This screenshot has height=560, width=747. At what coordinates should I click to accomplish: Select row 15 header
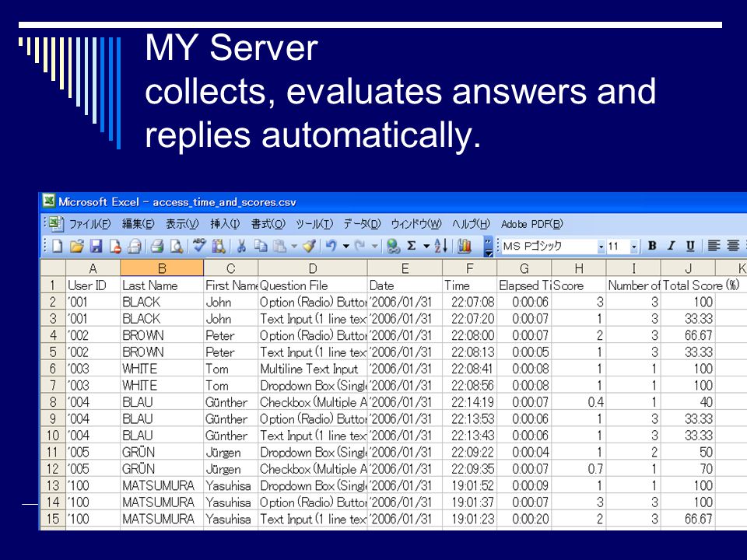coord(53,519)
